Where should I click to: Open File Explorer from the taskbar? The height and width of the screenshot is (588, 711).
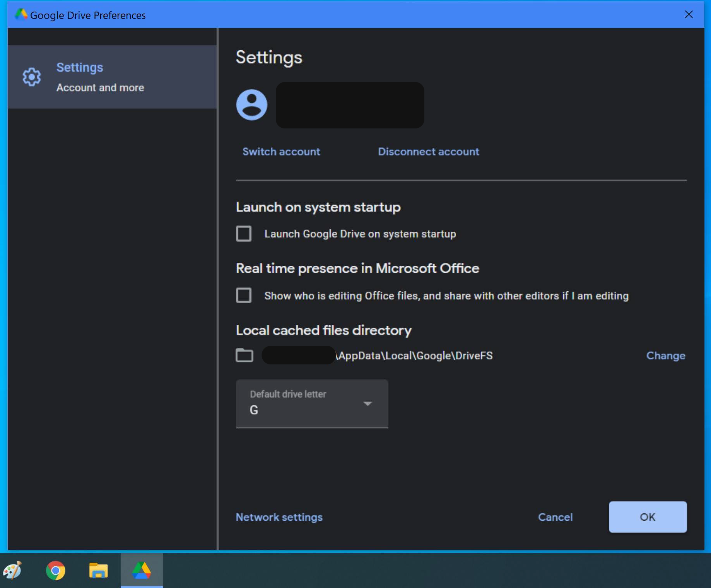point(98,571)
